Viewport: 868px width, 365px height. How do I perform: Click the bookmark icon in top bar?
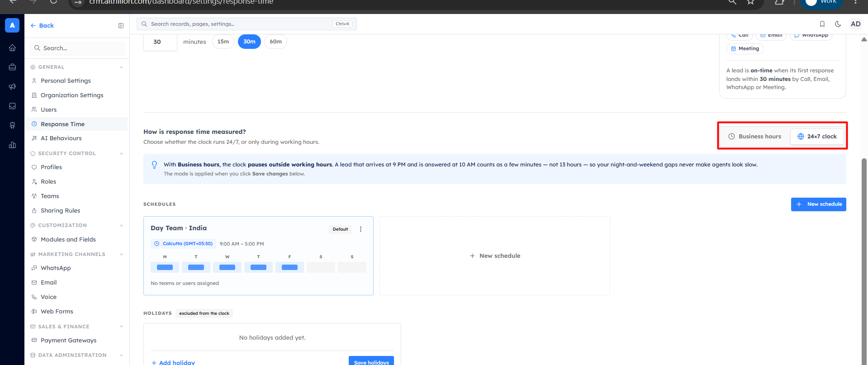(x=822, y=24)
